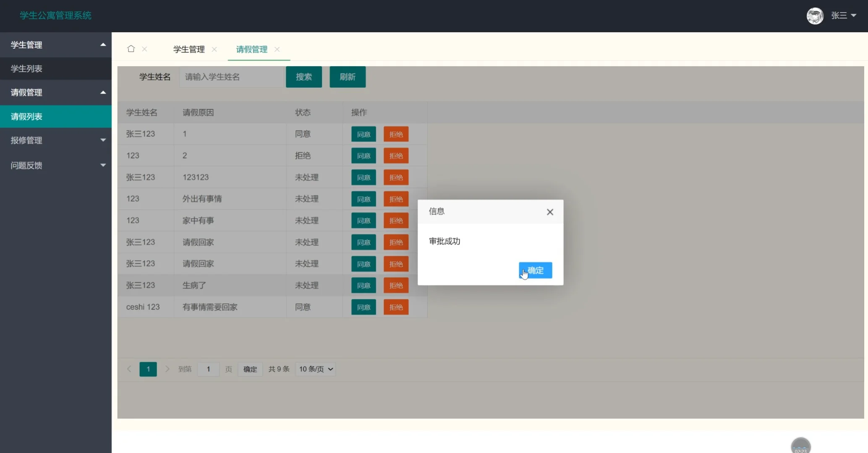Open the 10条/页 page size dropdown
Viewport: 868px width, 453px height.
point(315,369)
